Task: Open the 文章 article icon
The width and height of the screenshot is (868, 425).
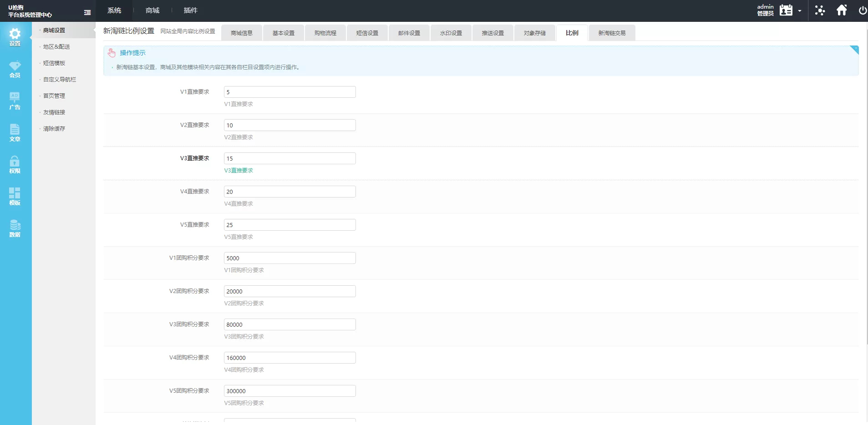Action: [15, 132]
